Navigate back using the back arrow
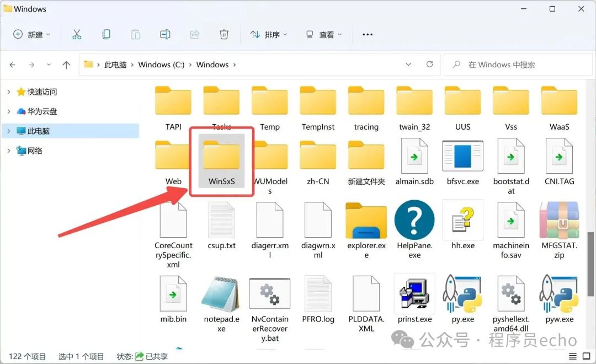596x364 pixels. click(x=12, y=65)
